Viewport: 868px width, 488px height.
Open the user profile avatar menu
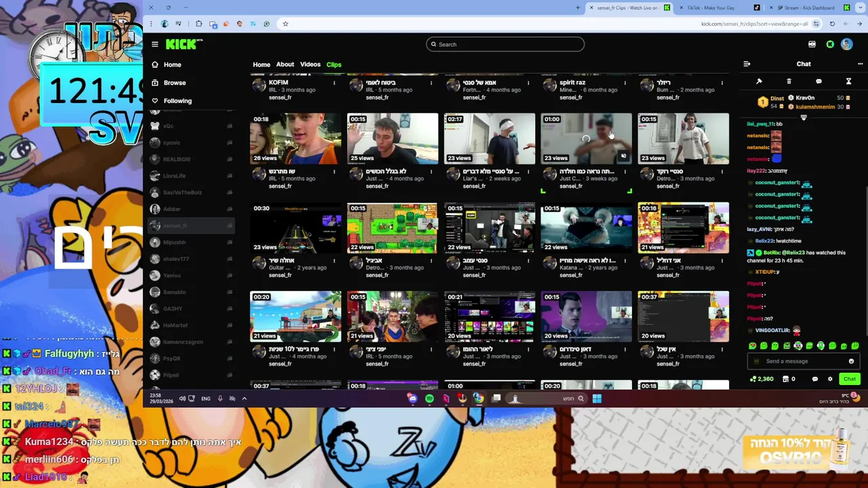[x=846, y=44]
